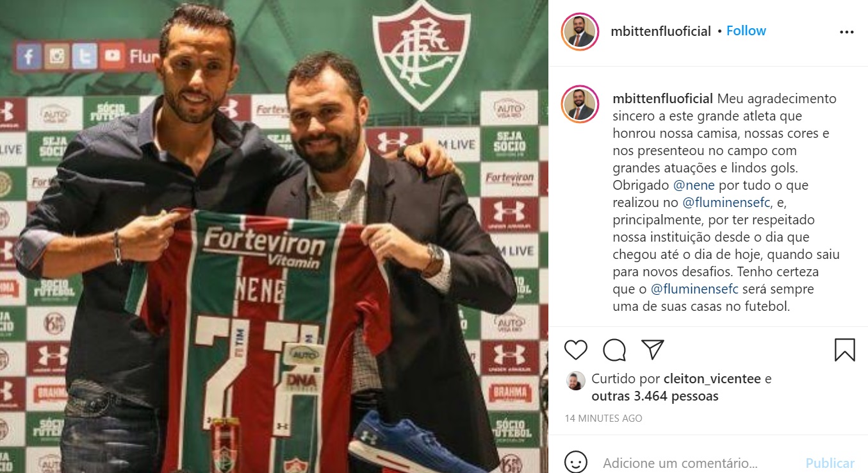Click small liker avatar next to Curtido

(575, 380)
